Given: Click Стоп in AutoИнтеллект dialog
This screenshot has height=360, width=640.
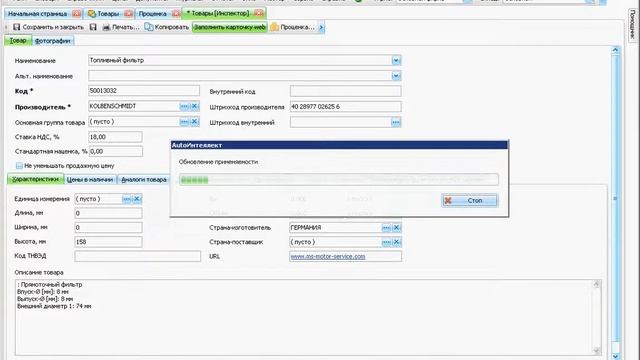Looking at the screenshot, I should tap(469, 200).
